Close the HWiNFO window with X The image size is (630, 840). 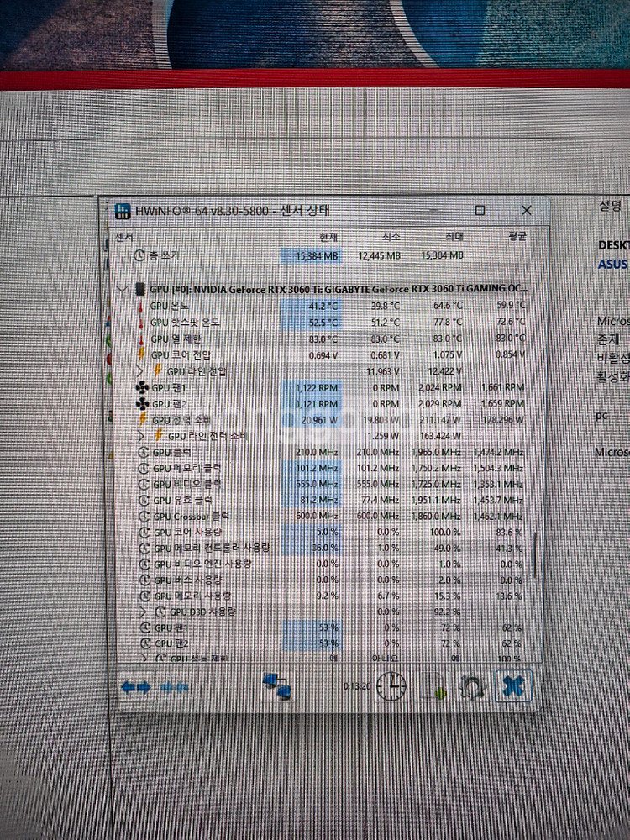coord(527,211)
